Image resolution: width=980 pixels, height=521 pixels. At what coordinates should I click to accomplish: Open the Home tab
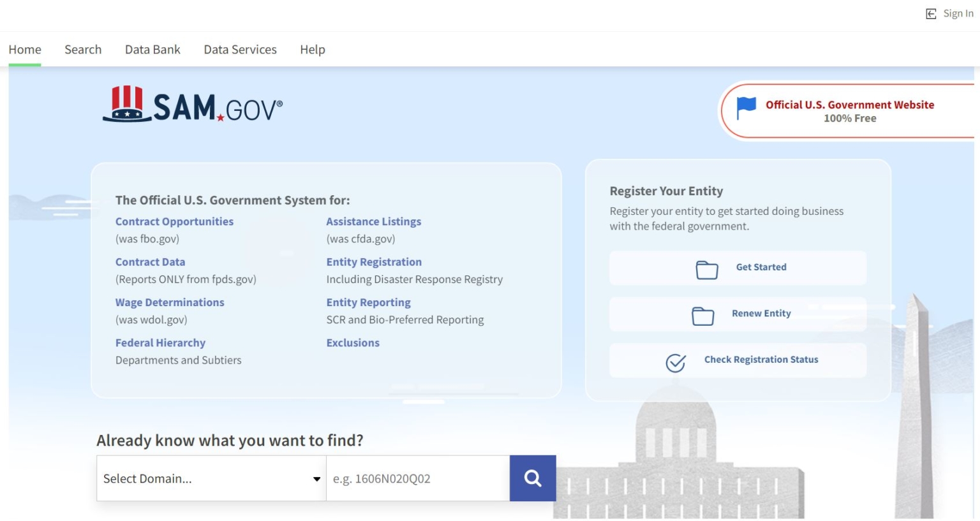25,49
